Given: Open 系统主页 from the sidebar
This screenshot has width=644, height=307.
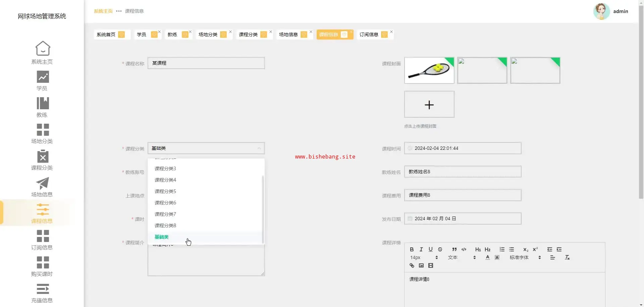Looking at the screenshot, I should pos(42,53).
